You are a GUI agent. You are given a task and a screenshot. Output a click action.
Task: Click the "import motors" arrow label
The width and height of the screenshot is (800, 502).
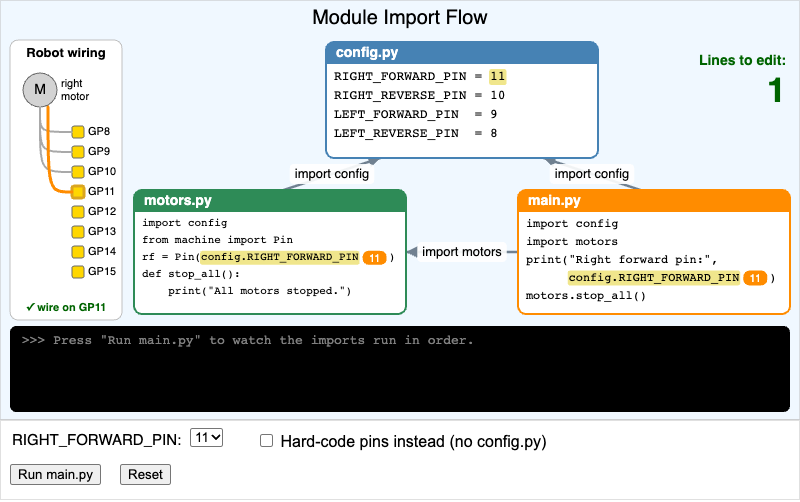(462, 252)
